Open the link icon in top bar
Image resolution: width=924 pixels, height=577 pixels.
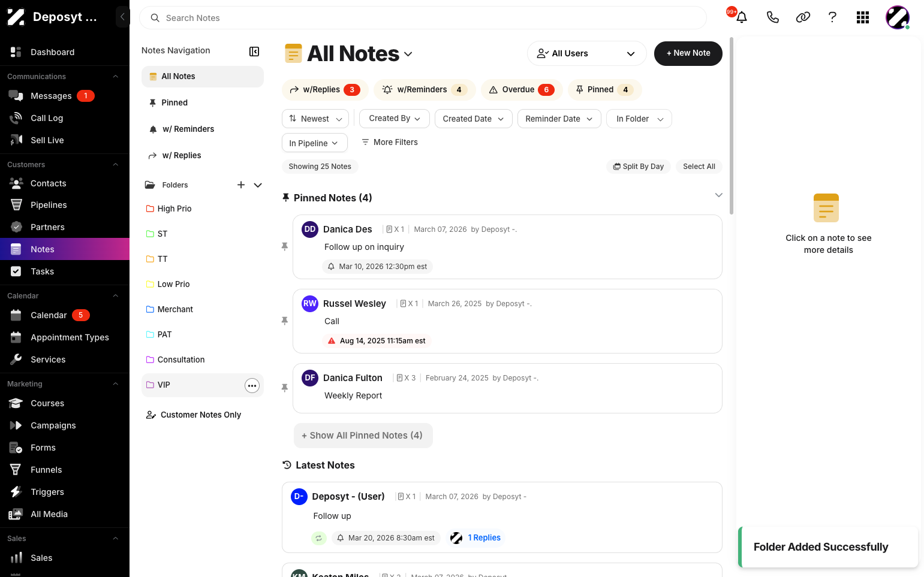(803, 17)
